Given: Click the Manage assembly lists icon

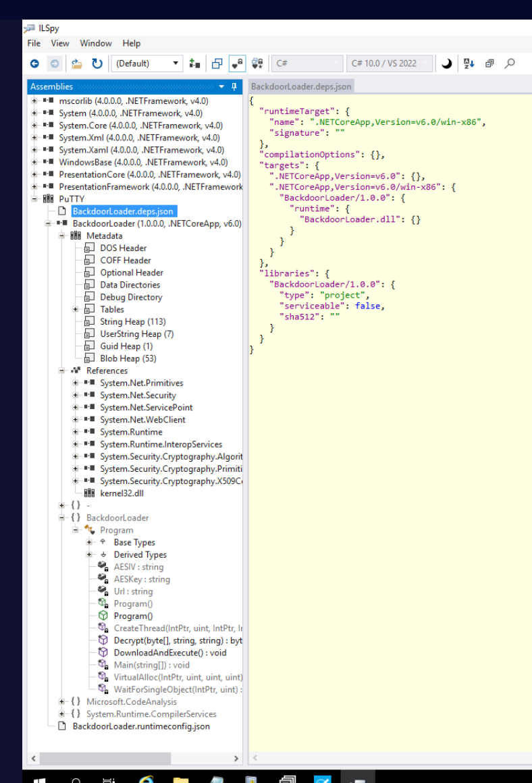Looking at the screenshot, I should (195, 63).
